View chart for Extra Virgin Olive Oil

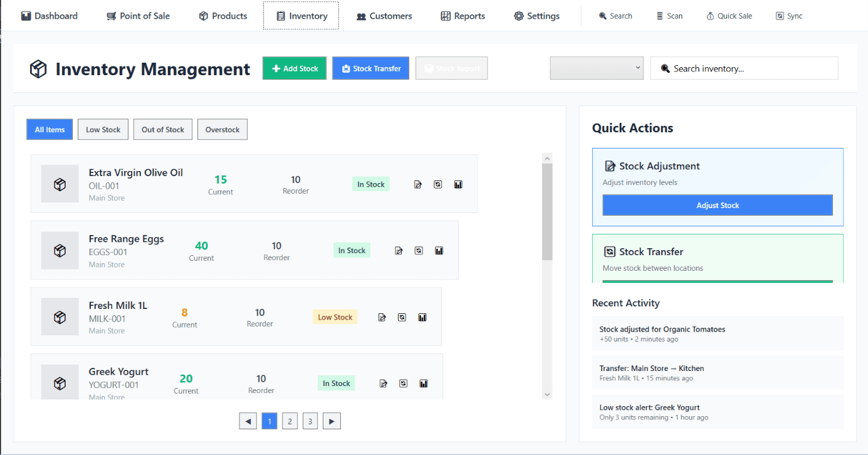coord(458,184)
